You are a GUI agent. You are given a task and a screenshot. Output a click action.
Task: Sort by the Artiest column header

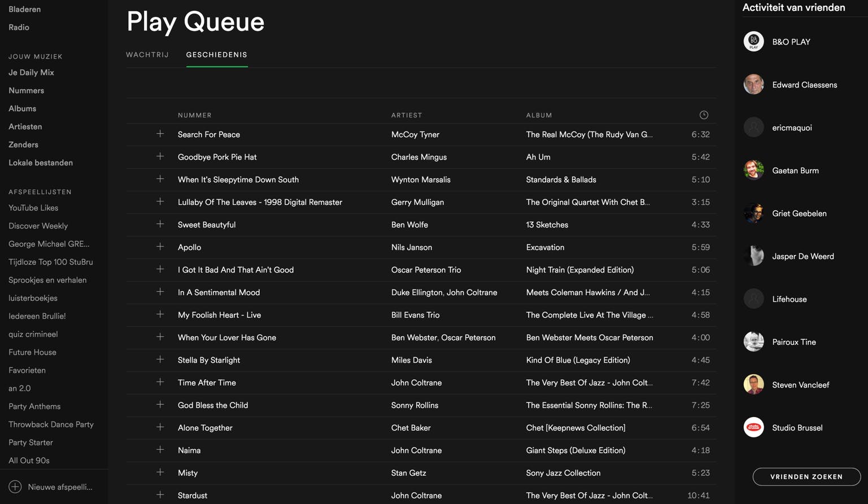point(407,115)
